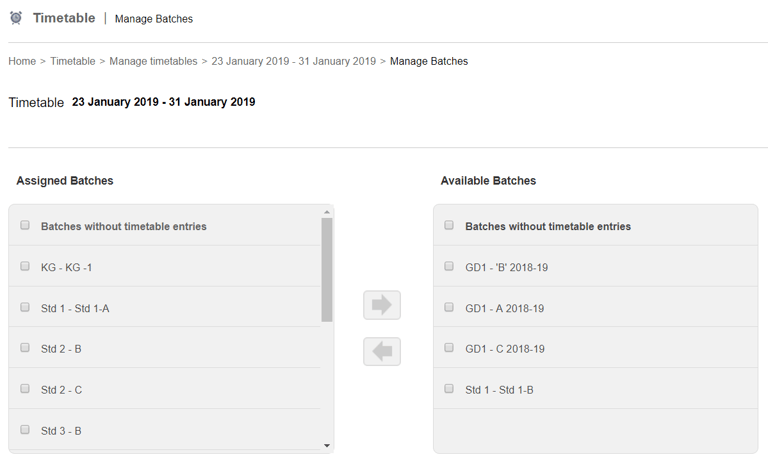Open the Timetable breadcrumb link
The width and height of the screenshot is (768, 466).
(x=73, y=61)
